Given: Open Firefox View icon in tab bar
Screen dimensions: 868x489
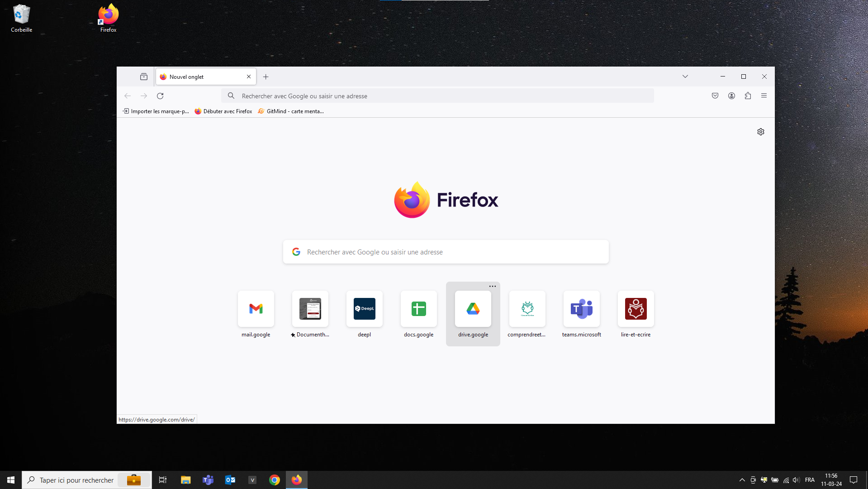Looking at the screenshot, I should click(144, 77).
